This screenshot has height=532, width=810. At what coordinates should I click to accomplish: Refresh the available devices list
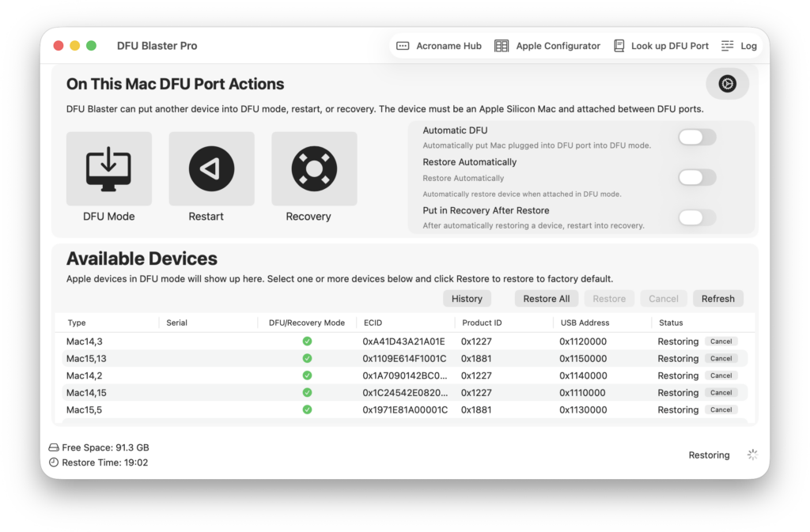pos(717,299)
